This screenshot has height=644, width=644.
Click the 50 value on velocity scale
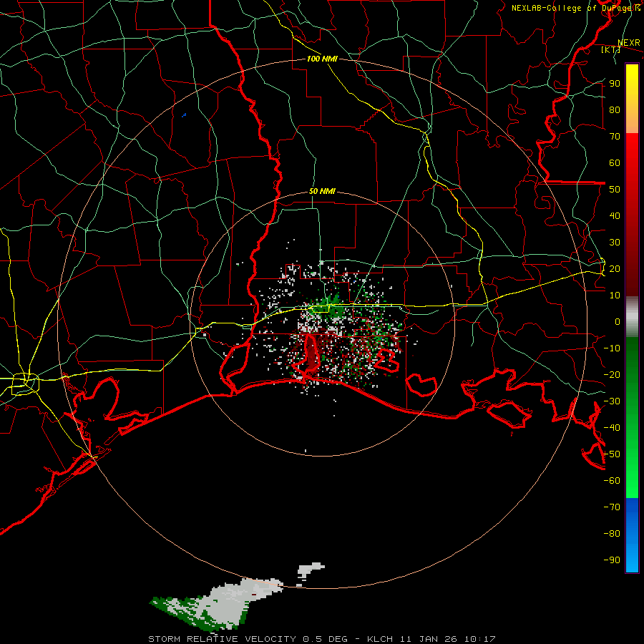coord(615,190)
